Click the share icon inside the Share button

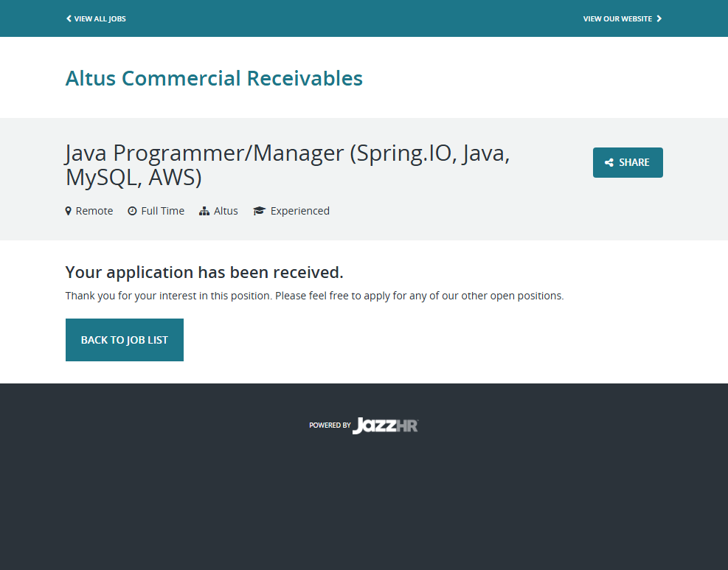click(609, 163)
